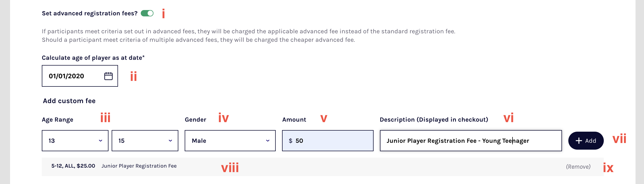Click the plus icon on Add button

pos(579,141)
